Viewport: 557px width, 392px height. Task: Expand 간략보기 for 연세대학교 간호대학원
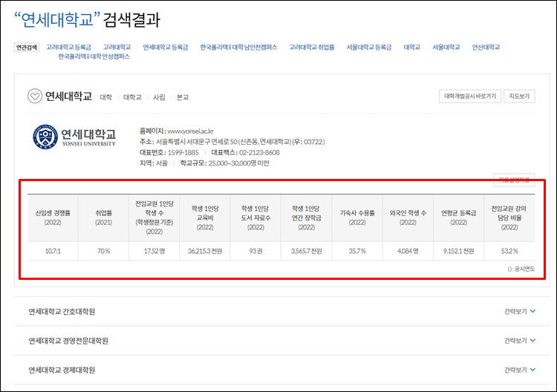tap(520, 311)
